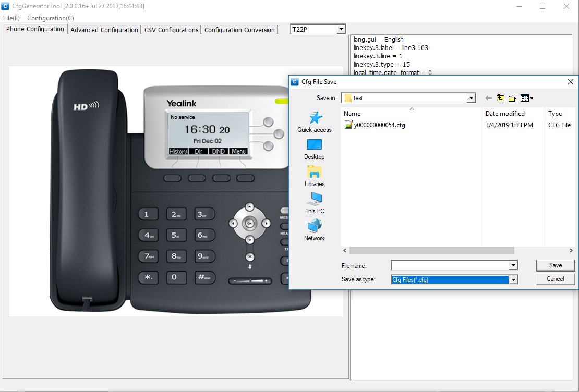Image resolution: width=579 pixels, height=392 pixels.
Task: Open Libraries in the places bar
Action: click(x=315, y=176)
